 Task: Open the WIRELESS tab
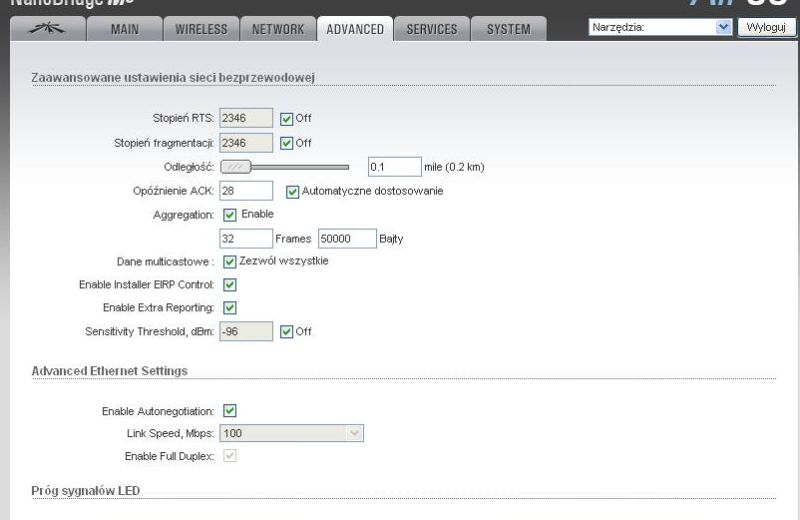[202, 29]
